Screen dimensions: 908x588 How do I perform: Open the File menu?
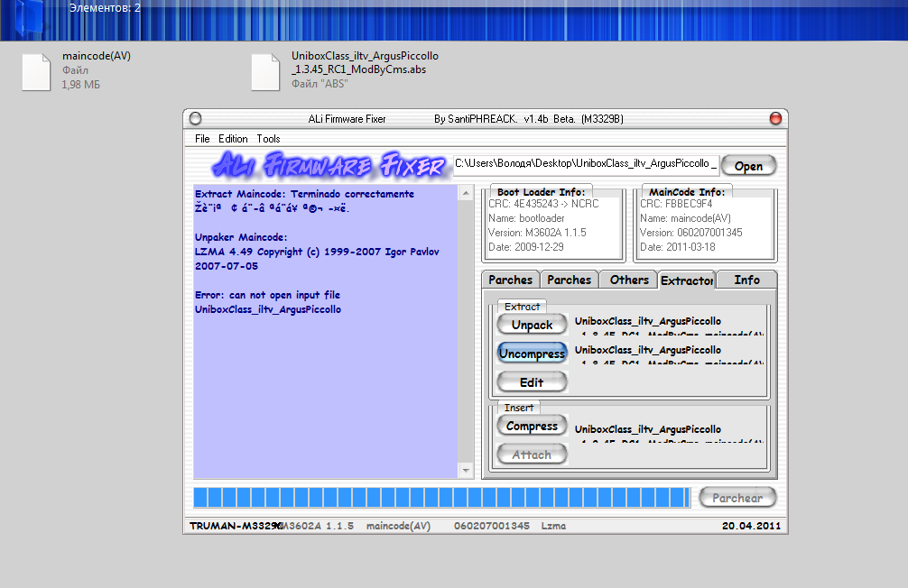[202, 139]
